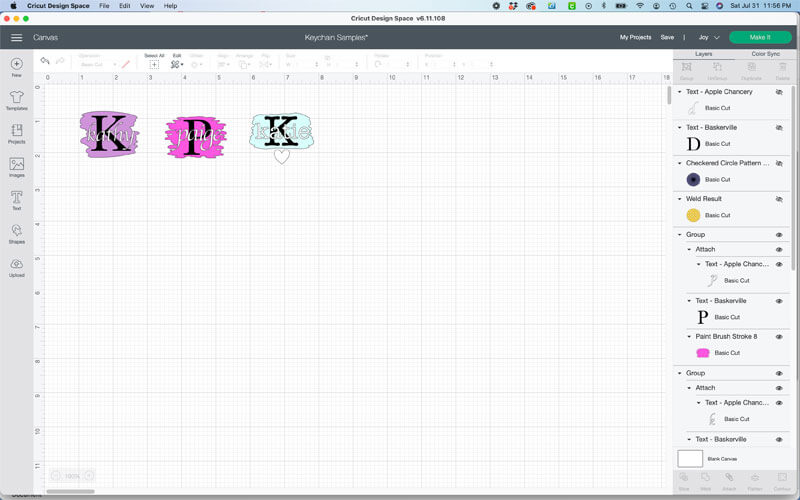Switch to the Layers tab
Viewport: 800px width, 500px height.
[x=704, y=54]
